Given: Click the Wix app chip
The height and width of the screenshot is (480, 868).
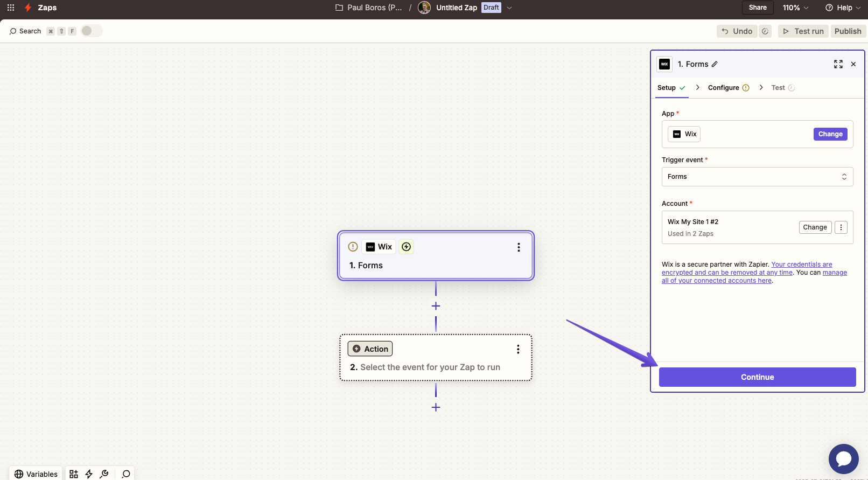Looking at the screenshot, I should point(684,134).
